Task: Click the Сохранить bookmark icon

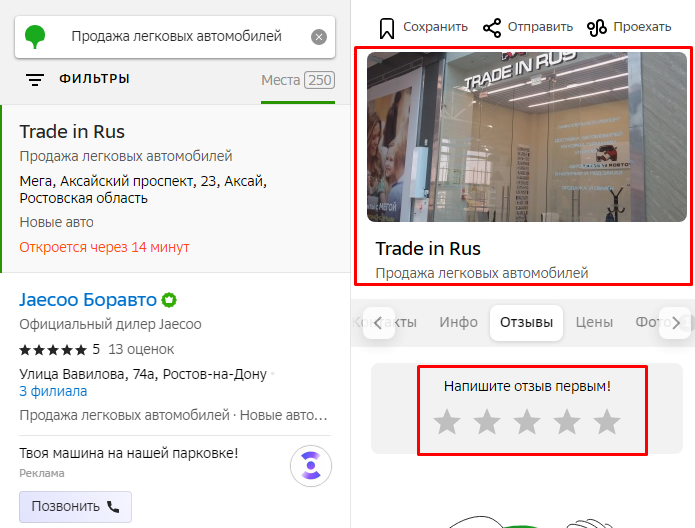Action: point(387,28)
